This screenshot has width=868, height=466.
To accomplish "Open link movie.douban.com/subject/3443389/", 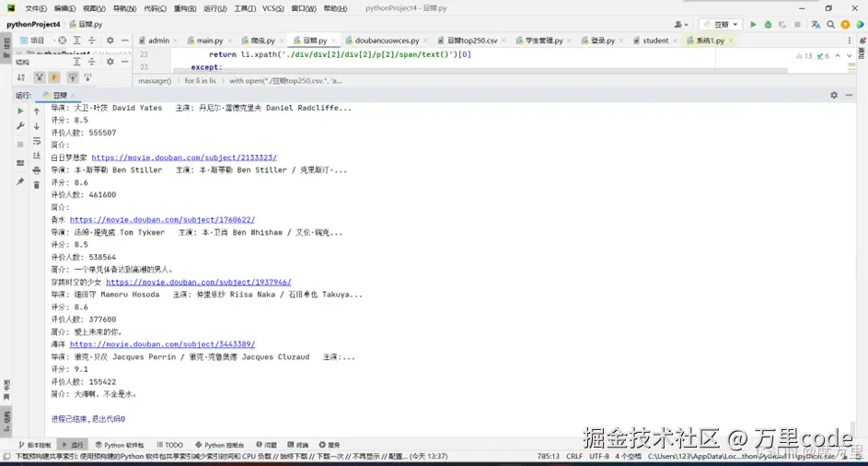I will click(162, 344).
